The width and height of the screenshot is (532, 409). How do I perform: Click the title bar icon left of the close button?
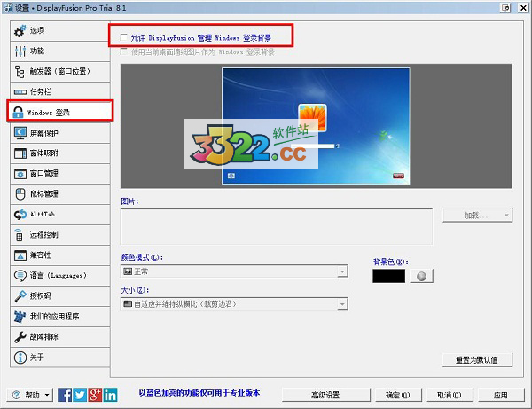505,8
